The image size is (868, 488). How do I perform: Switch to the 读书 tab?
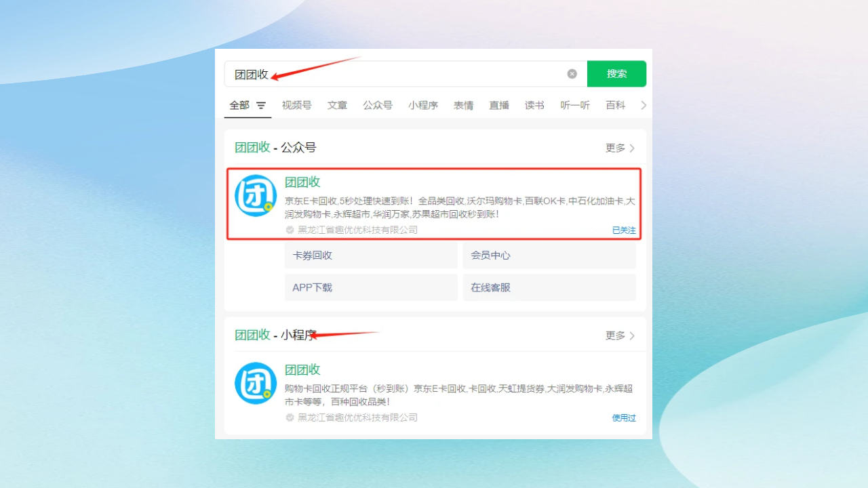[x=534, y=105]
